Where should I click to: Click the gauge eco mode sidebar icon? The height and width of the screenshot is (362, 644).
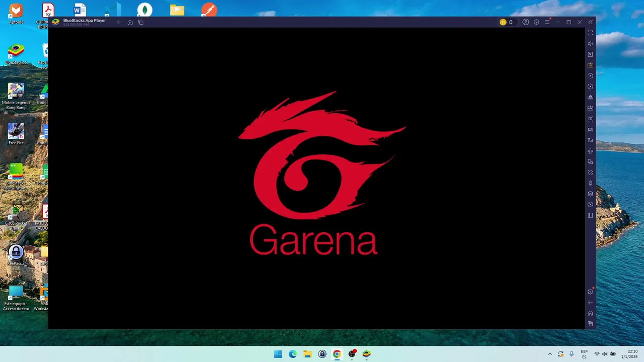click(590, 205)
